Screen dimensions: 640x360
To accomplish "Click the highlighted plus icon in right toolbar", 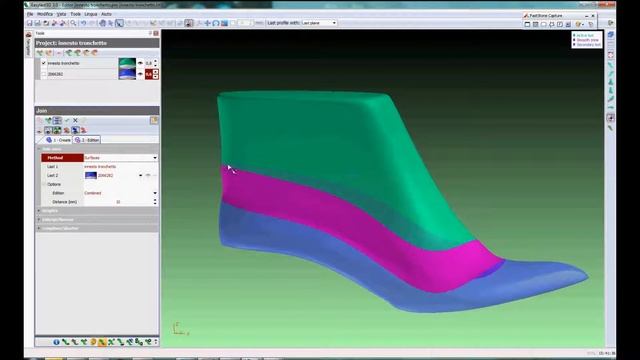I will [611, 118].
